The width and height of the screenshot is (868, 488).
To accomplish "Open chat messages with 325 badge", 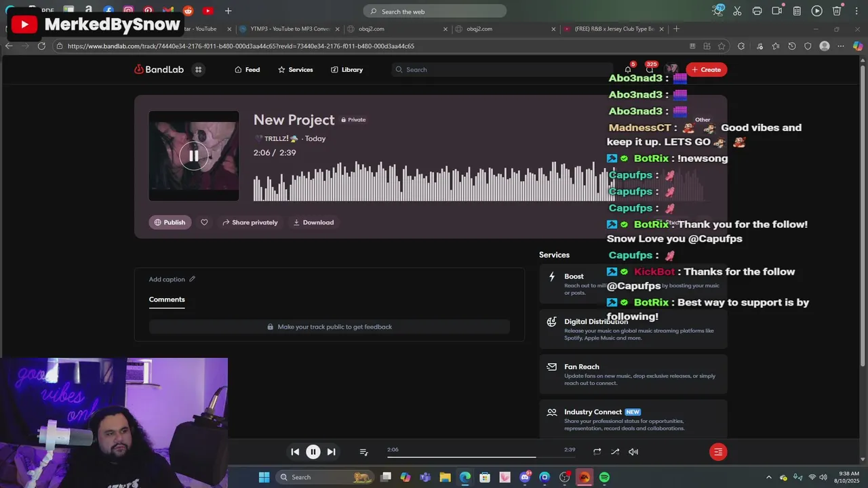I will point(650,69).
